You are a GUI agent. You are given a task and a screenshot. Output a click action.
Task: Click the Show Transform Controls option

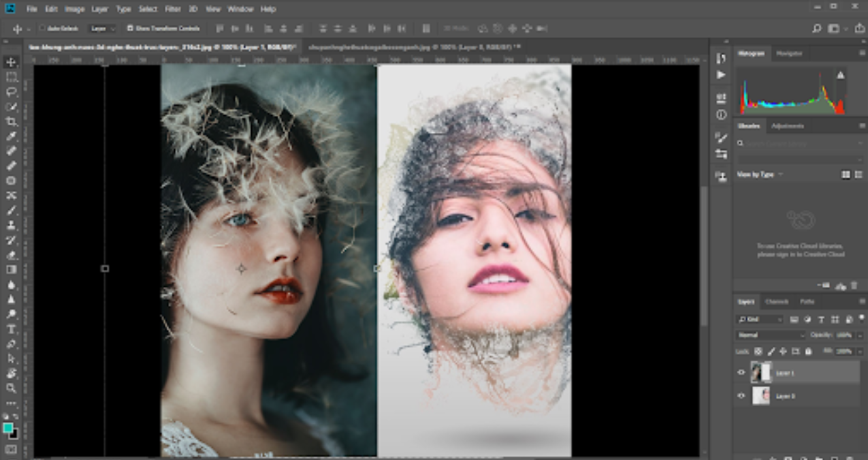[129, 28]
